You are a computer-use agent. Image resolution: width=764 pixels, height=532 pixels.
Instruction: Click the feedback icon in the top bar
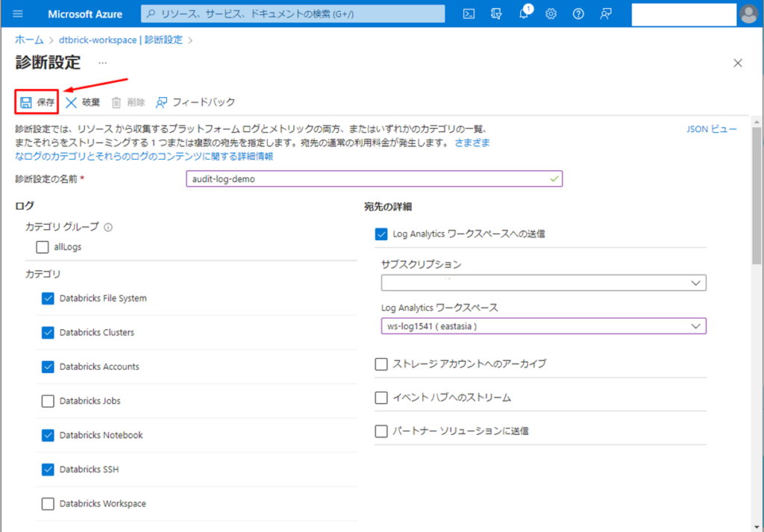click(606, 14)
